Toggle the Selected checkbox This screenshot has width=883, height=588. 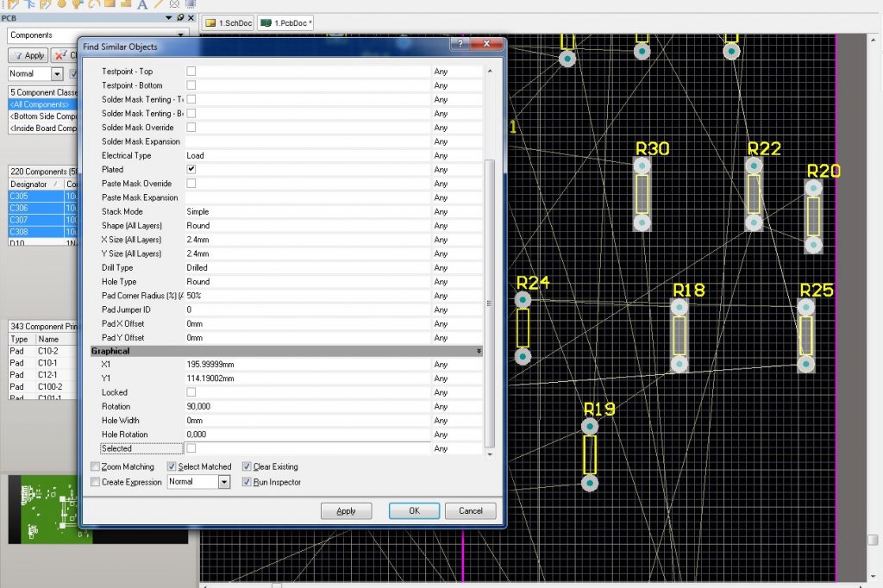pyautogui.click(x=191, y=448)
